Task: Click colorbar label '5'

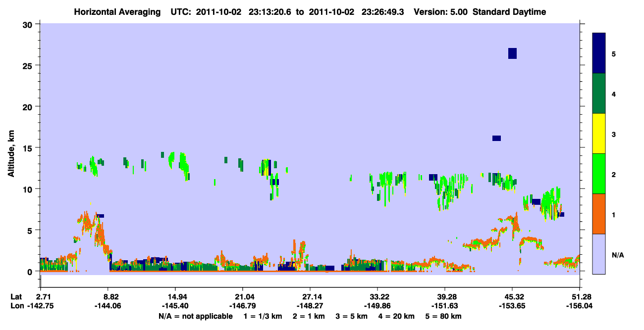Action: click(x=614, y=53)
